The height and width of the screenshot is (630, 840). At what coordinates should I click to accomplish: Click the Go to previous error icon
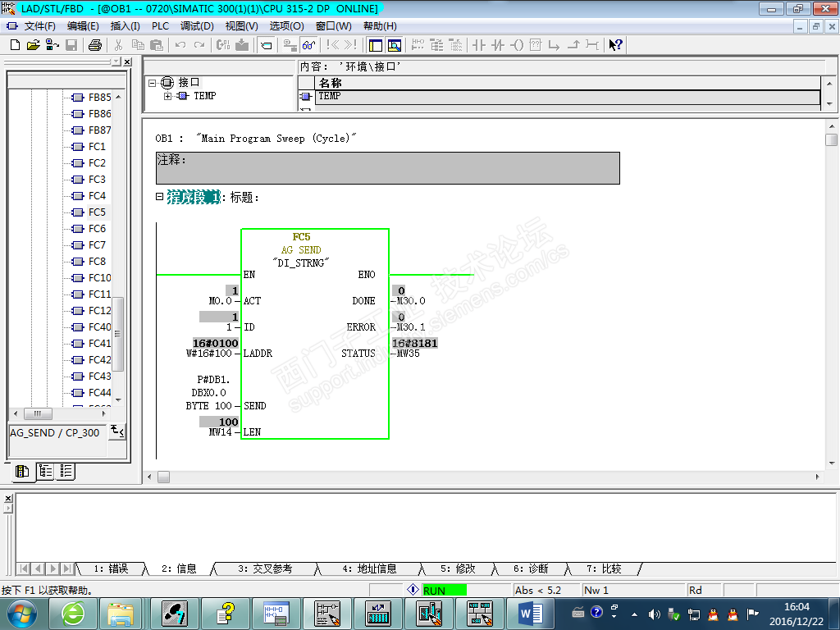[x=332, y=45]
